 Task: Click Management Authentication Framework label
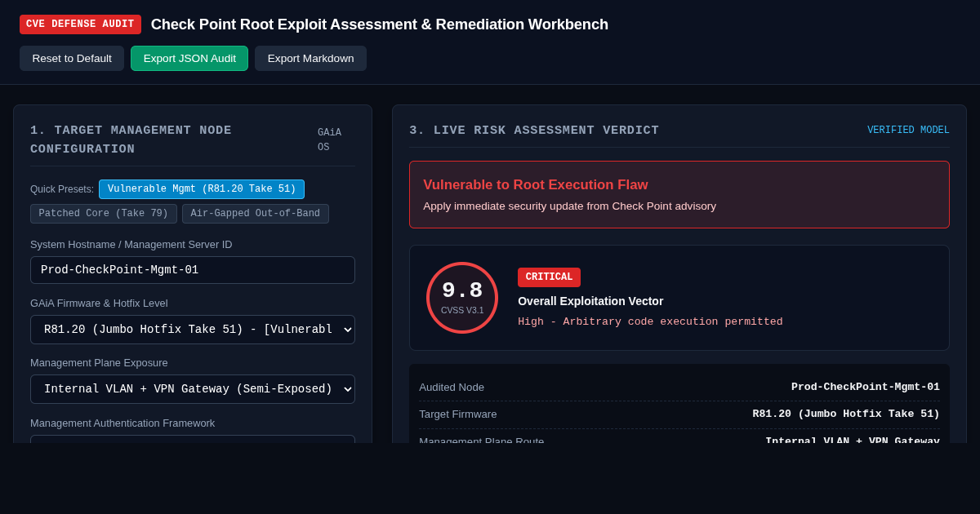(122, 423)
